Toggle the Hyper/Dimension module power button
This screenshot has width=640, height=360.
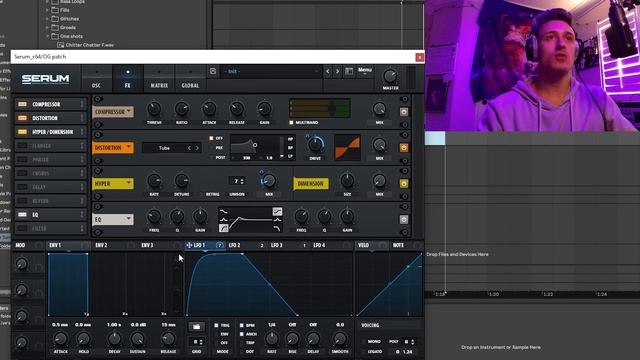coord(404,184)
